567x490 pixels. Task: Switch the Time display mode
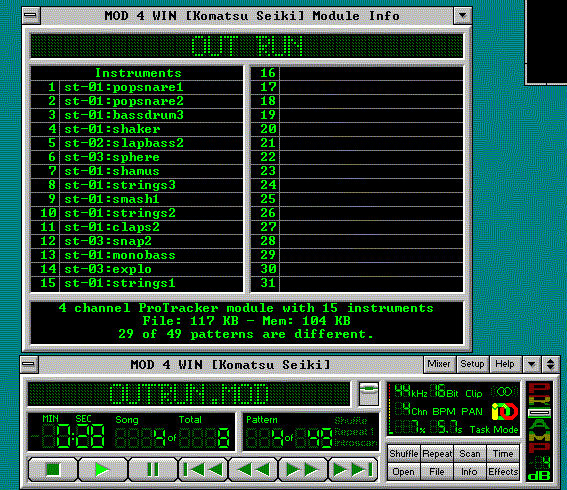503,453
